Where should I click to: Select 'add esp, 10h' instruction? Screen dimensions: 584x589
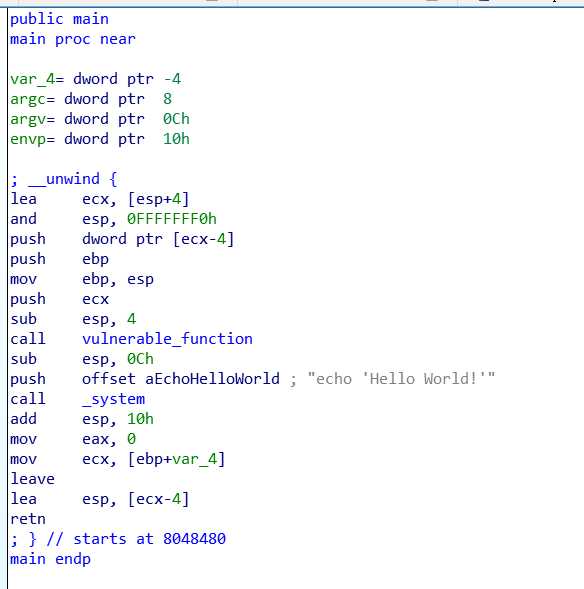(x=82, y=419)
